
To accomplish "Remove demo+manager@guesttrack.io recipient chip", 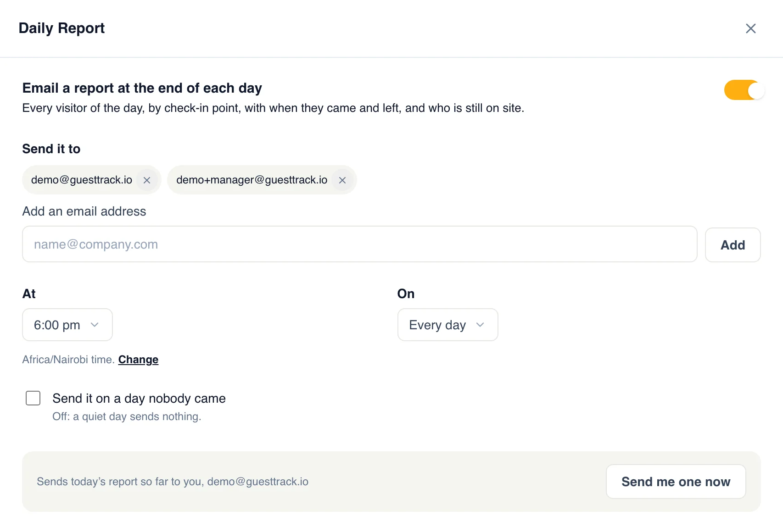I will click(342, 180).
